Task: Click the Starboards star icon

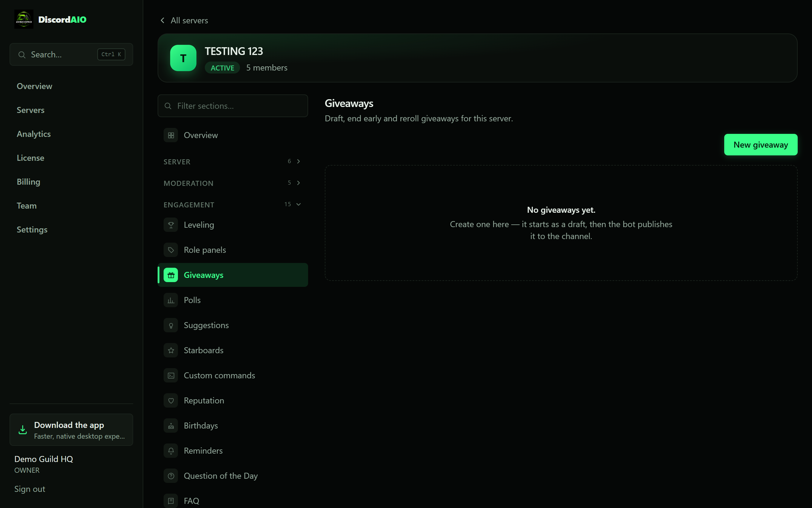Action: tap(171, 351)
